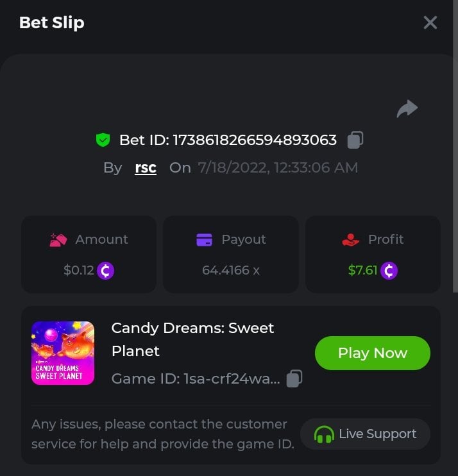The height and width of the screenshot is (476, 458).
Task: Click the currency coin beside $0.12
Action: (105, 271)
